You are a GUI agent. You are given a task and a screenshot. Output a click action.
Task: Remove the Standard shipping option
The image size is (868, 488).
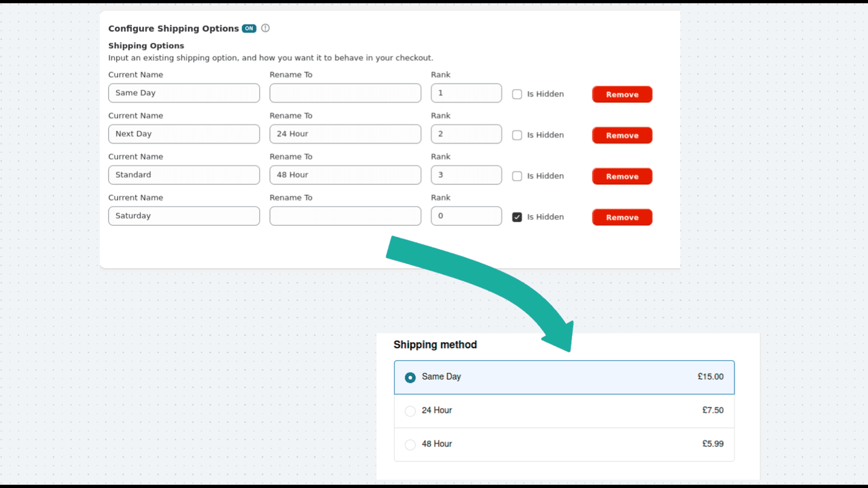pos(622,176)
